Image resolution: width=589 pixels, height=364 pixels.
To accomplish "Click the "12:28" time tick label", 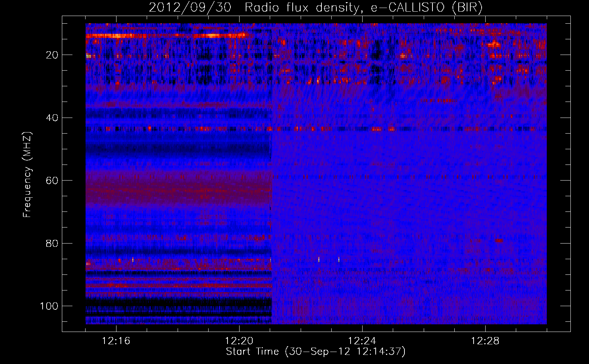I will coord(485,341).
